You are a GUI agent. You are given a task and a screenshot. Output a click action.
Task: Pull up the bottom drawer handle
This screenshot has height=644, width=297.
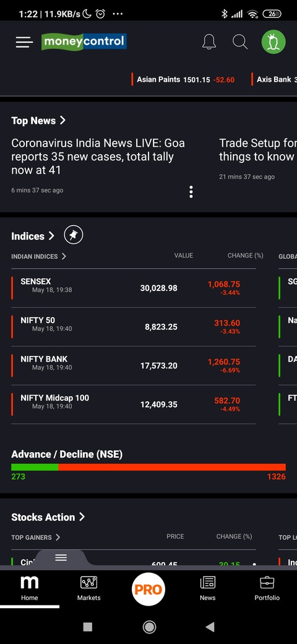(61, 557)
